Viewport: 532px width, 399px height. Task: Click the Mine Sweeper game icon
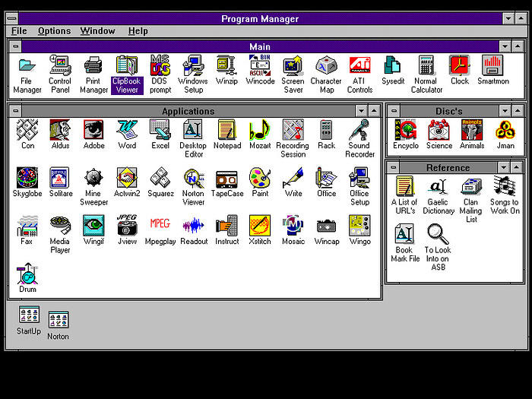click(x=93, y=178)
